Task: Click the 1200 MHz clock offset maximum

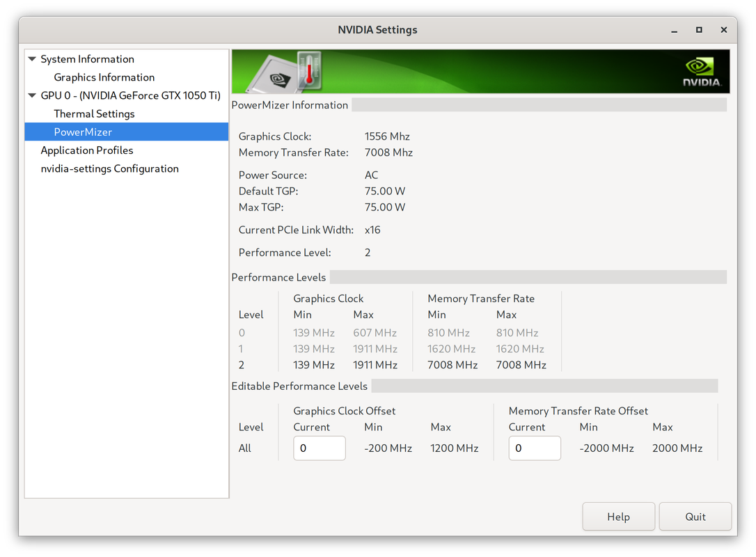Action: pos(454,448)
